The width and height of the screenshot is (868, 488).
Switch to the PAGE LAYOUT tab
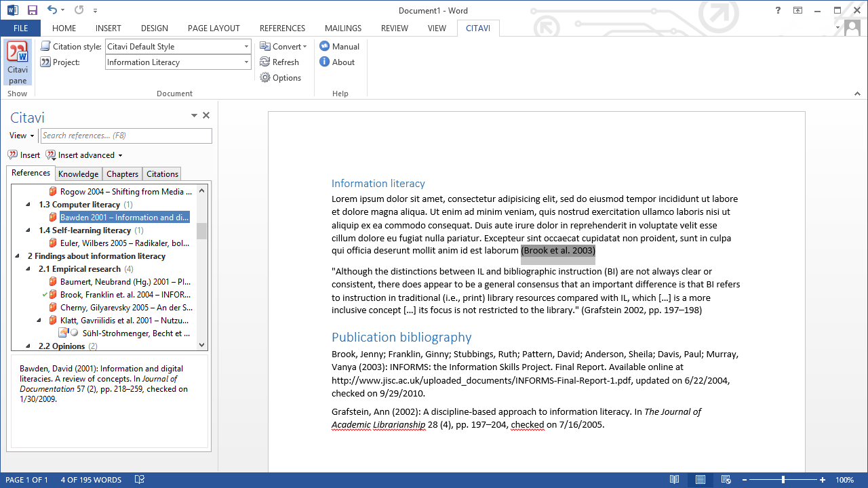click(214, 28)
